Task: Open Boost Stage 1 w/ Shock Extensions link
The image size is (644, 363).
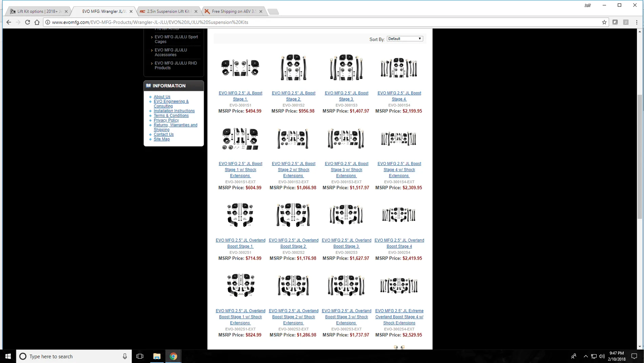Action: pos(240,169)
